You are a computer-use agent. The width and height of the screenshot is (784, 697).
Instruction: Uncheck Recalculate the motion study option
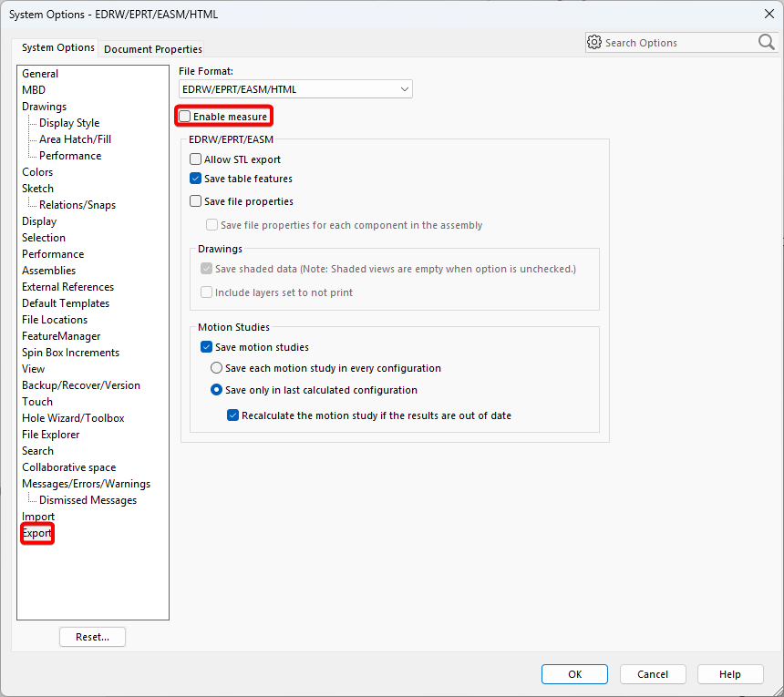tap(233, 415)
